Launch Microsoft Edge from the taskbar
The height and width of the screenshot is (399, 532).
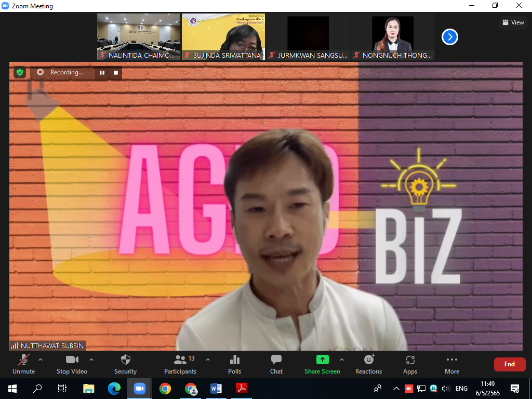pos(114,389)
